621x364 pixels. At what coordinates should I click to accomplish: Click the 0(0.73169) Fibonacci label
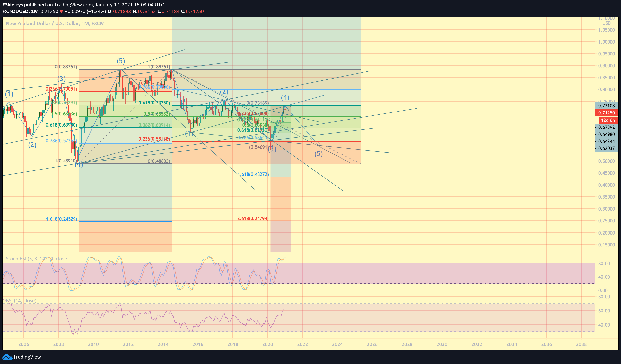pos(258,103)
